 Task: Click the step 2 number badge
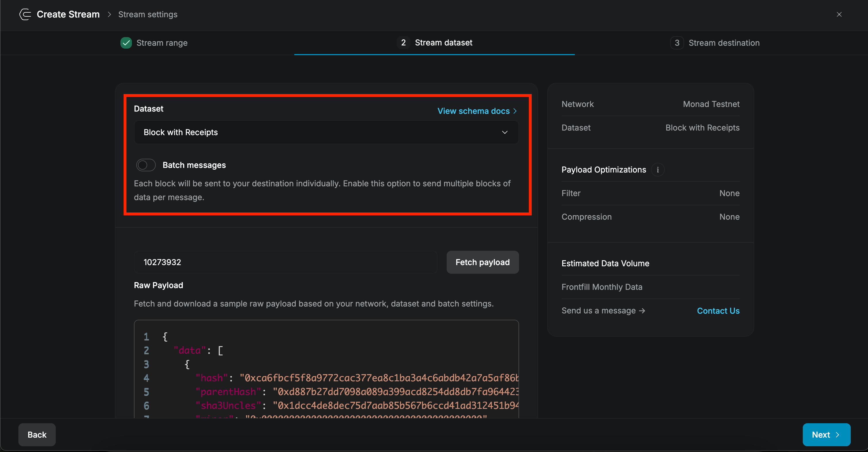click(403, 43)
